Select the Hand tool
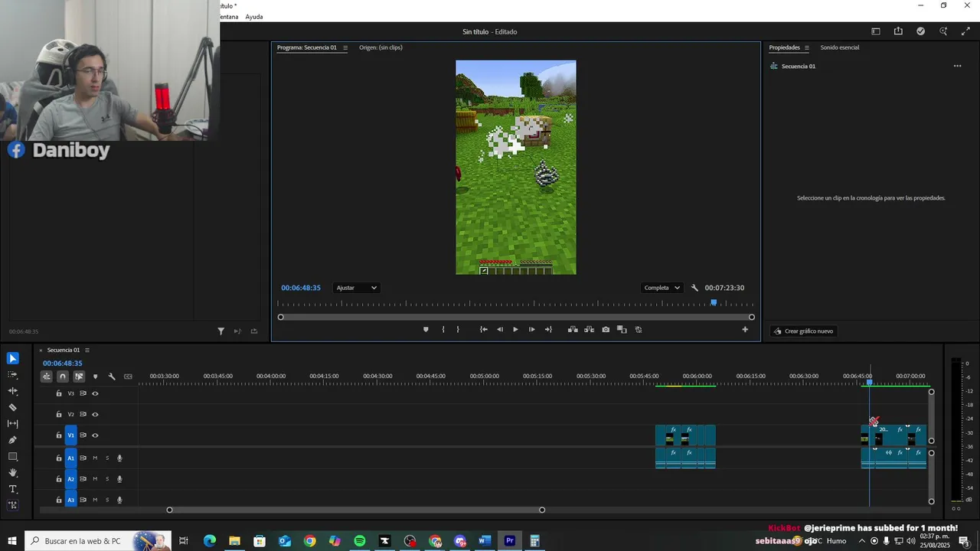The image size is (980, 551). (12, 472)
